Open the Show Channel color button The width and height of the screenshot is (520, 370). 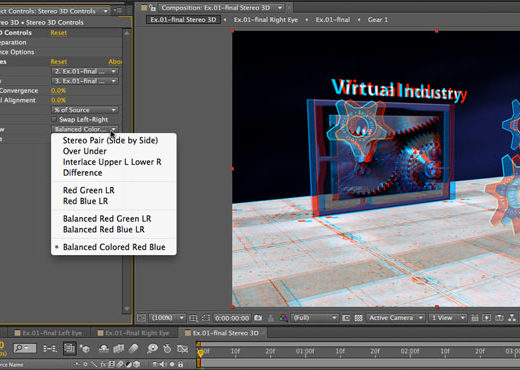(x=283, y=318)
